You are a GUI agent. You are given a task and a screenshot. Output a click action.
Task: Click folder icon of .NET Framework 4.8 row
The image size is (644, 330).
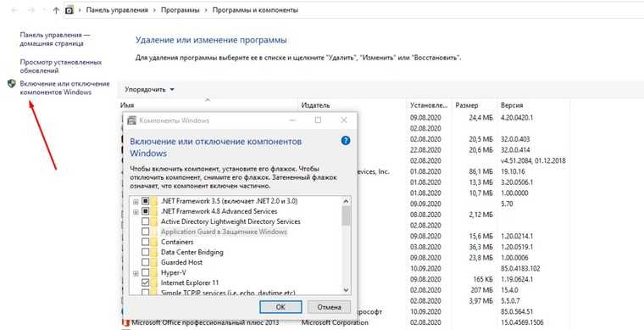pos(154,211)
